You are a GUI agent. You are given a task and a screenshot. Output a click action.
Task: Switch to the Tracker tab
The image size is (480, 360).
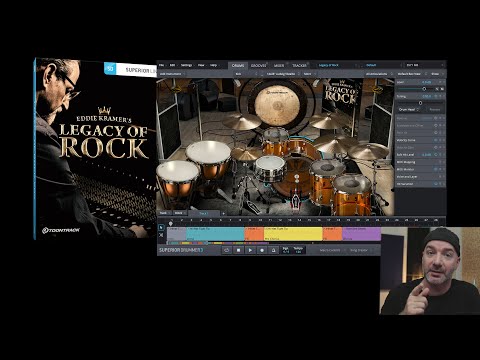[299, 65]
